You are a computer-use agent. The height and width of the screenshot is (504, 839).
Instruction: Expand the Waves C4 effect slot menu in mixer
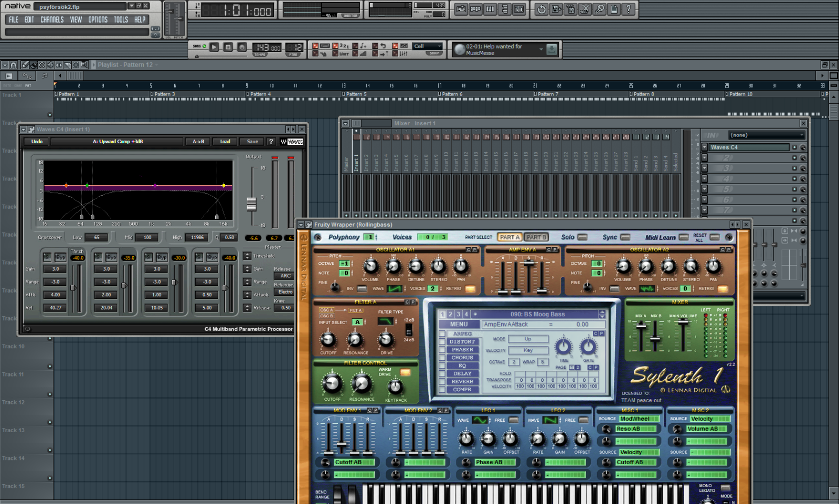click(x=705, y=147)
